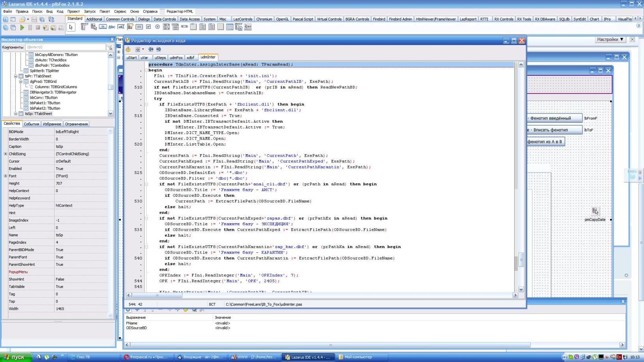Select the TCheckBox component in the palette
644x362 pixels.
[148, 27]
